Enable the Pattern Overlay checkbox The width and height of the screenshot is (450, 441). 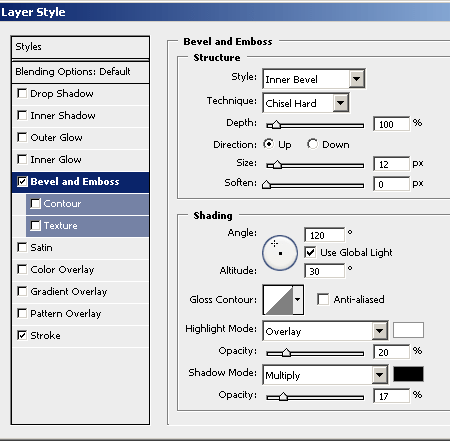(22, 313)
